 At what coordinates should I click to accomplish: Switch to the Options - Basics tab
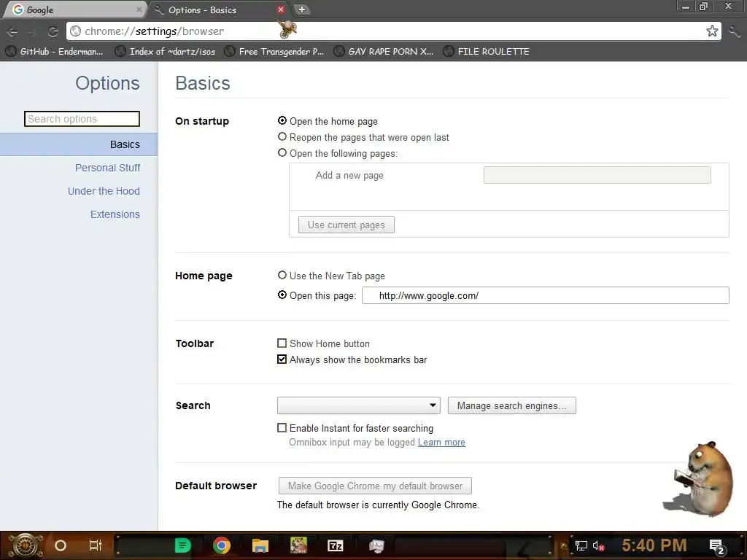tap(217, 9)
